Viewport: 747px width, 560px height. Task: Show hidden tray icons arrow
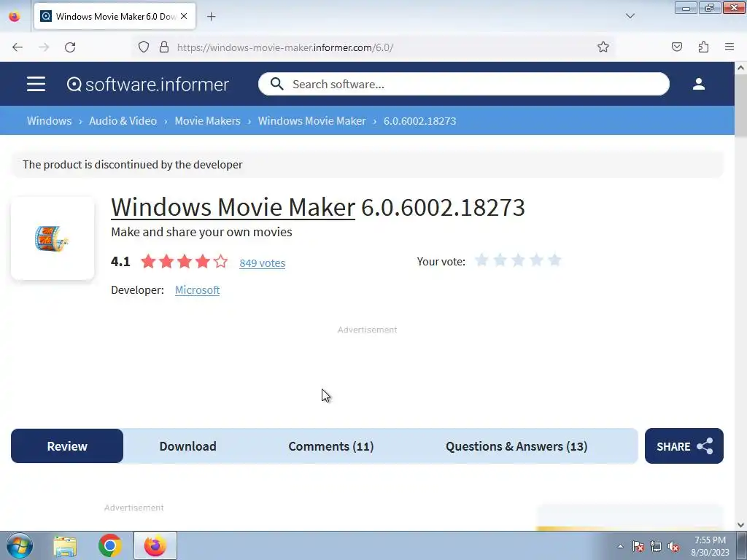pos(620,546)
